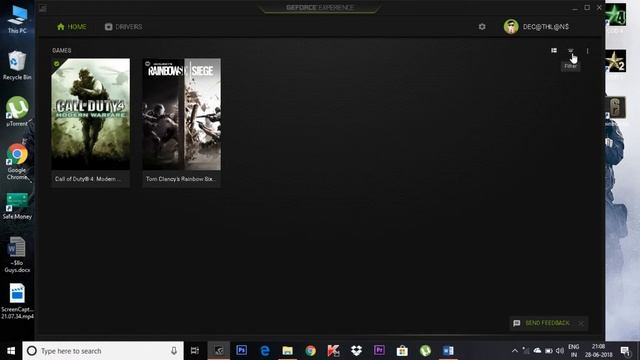The image size is (640, 360).
Task: Open µTorrent from the taskbar
Action: click(x=425, y=351)
